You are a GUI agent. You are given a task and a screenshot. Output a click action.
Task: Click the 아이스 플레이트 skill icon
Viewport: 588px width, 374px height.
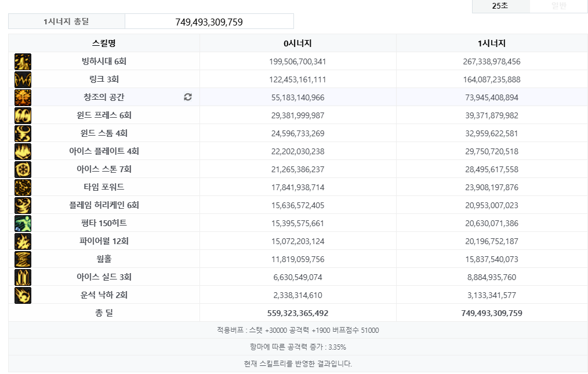[23, 151]
